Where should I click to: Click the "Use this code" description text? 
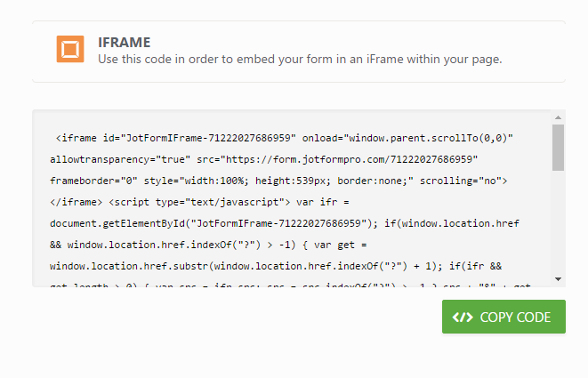tap(300, 60)
